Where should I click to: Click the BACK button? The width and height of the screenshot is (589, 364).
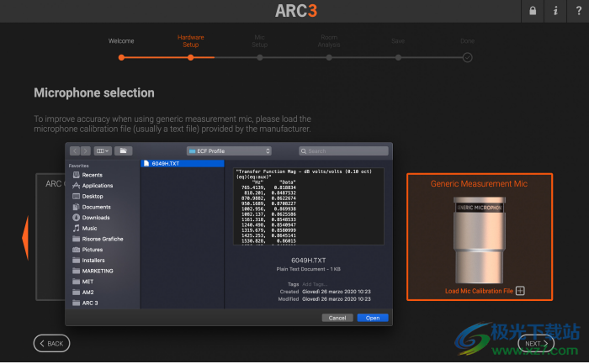tap(51, 343)
